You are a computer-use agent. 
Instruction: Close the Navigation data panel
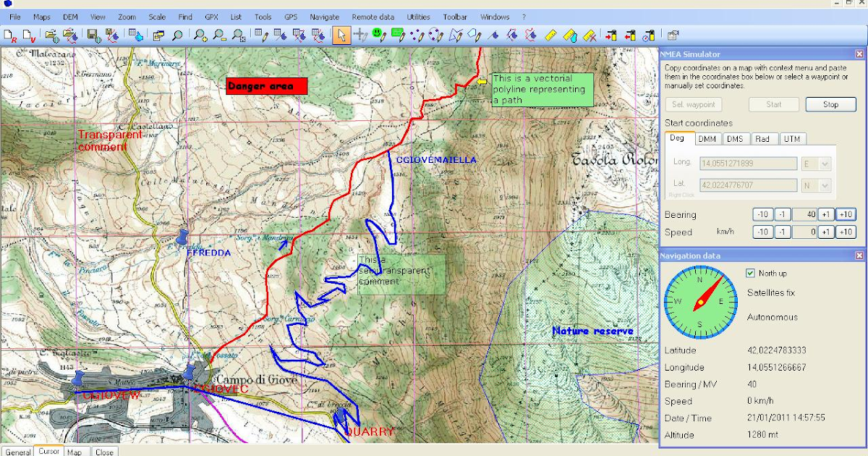pos(859,256)
